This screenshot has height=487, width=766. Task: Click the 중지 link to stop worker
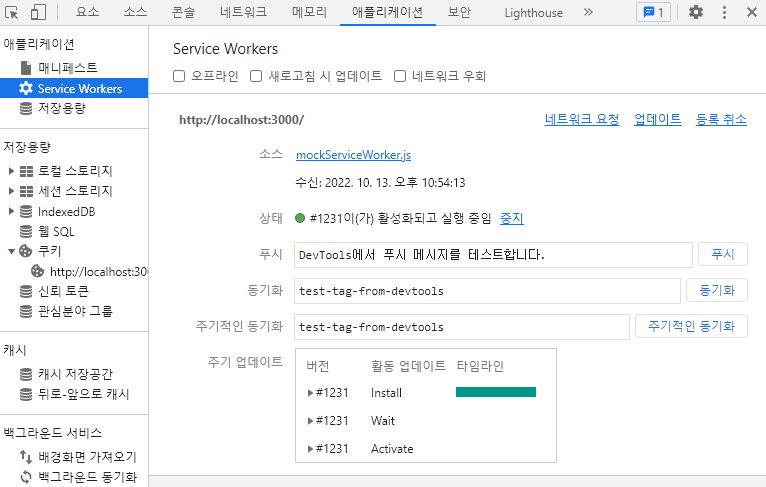[x=512, y=218]
